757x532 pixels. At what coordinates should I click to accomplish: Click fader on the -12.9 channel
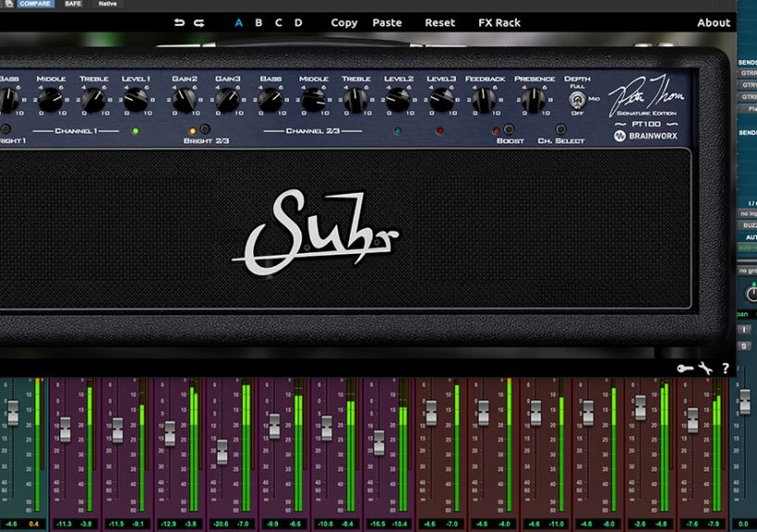pos(170,433)
